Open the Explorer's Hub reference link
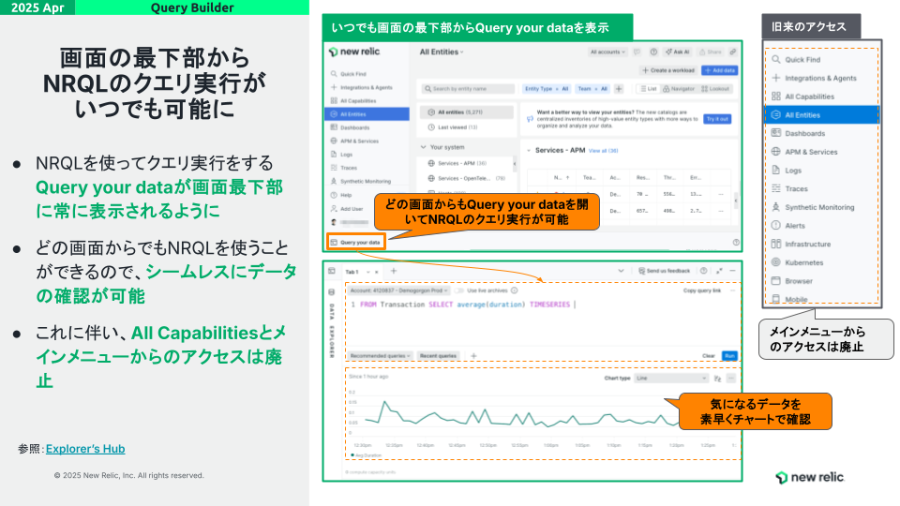This screenshot has width=900, height=506. coord(86,449)
